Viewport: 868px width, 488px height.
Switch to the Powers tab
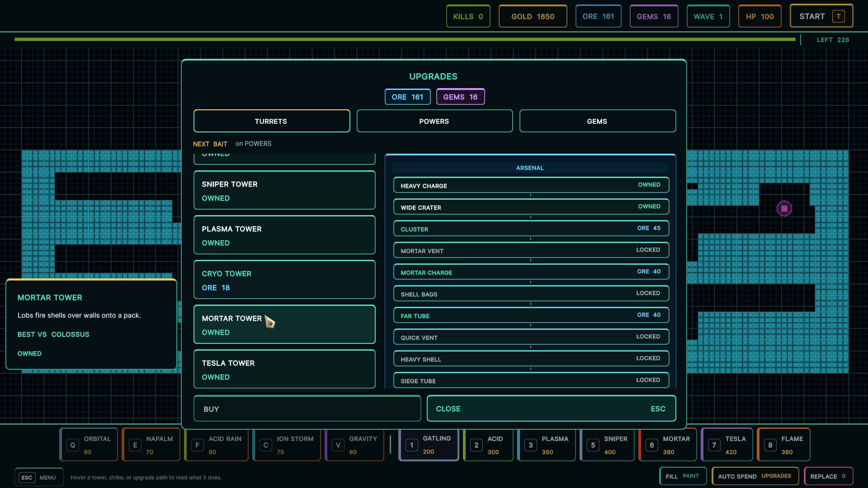click(434, 121)
